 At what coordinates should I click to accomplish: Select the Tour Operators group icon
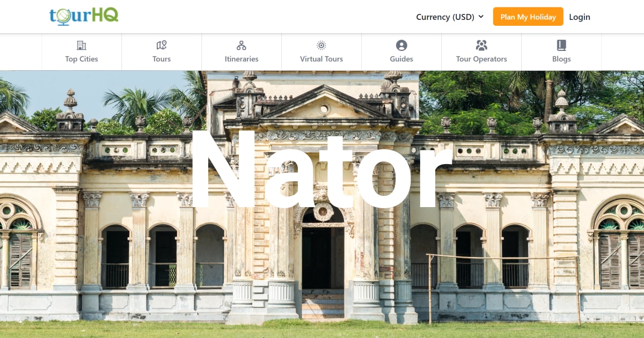coord(481,45)
